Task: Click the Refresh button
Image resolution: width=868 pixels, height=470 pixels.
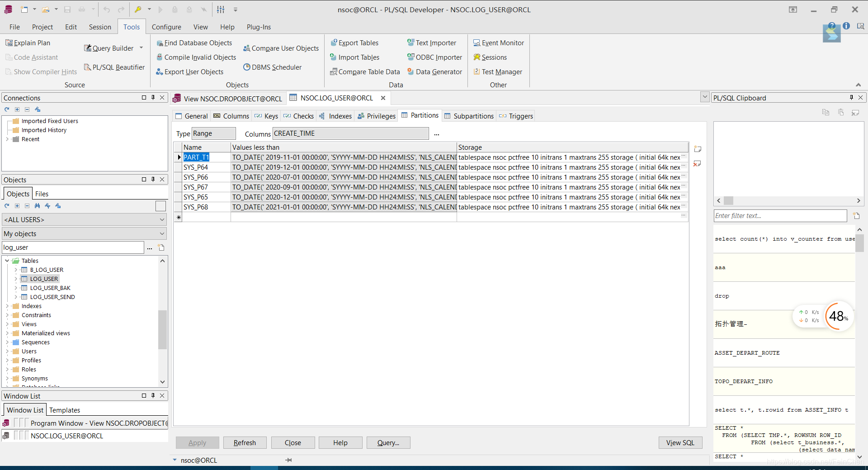Action: [x=245, y=443]
